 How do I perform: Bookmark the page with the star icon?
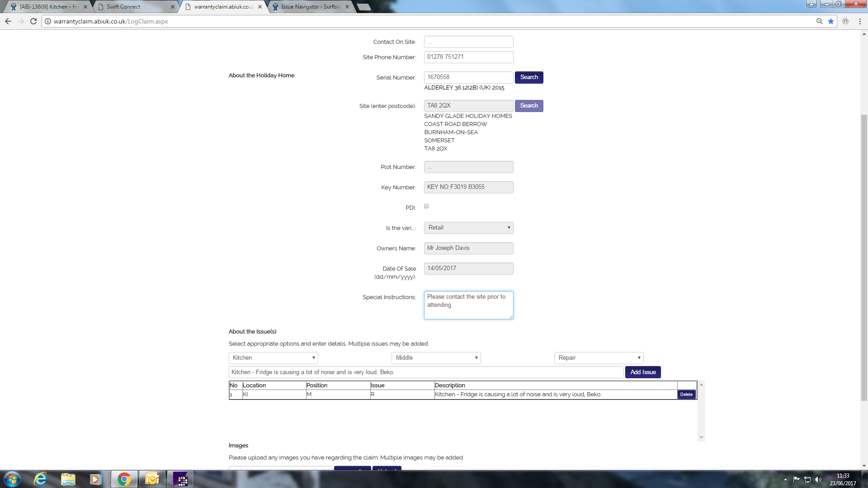[831, 21]
